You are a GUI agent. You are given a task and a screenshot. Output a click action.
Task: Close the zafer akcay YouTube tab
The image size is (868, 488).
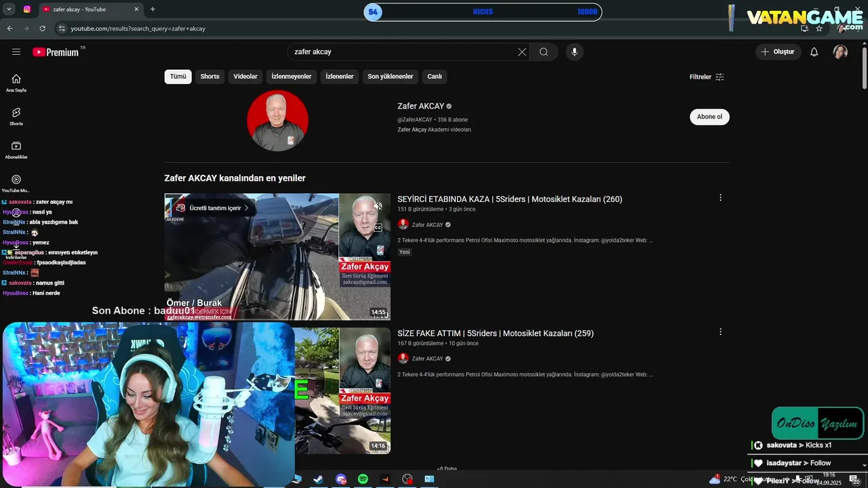(x=136, y=9)
